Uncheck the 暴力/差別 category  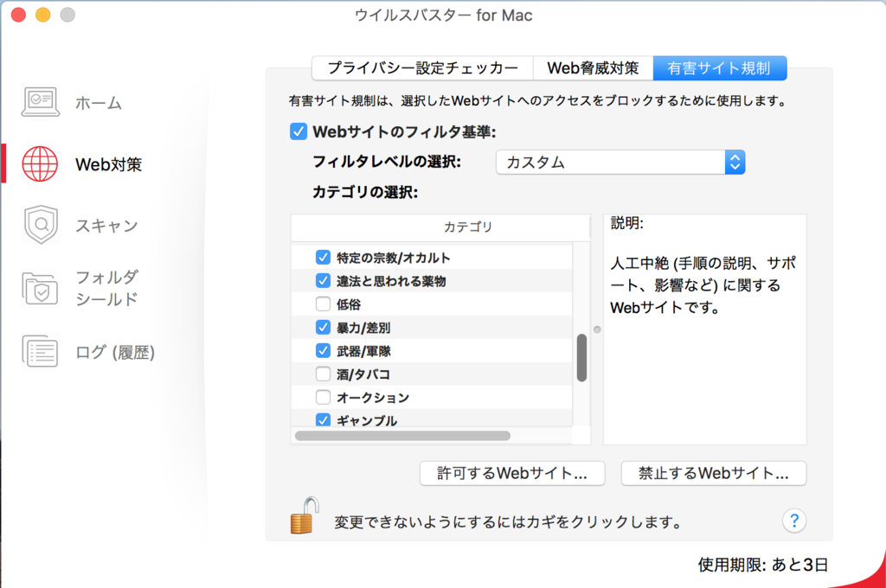tap(323, 328)
